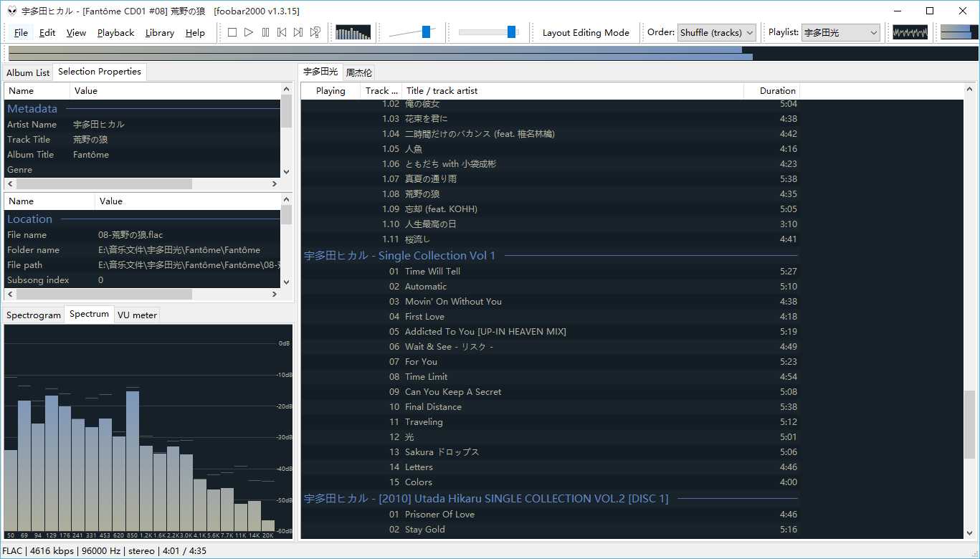
Task: Click the Stop playback button
Action: coord(232,32)
